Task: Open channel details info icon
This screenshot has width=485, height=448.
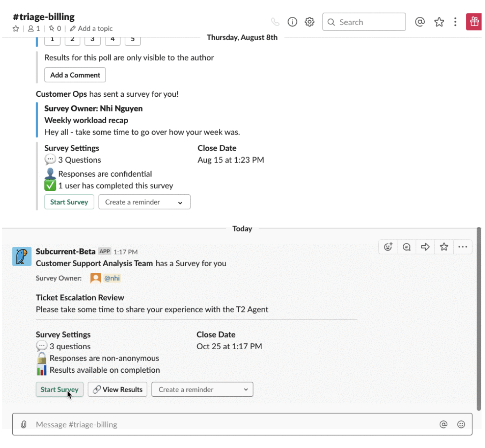Action: [x=292, y=22]
